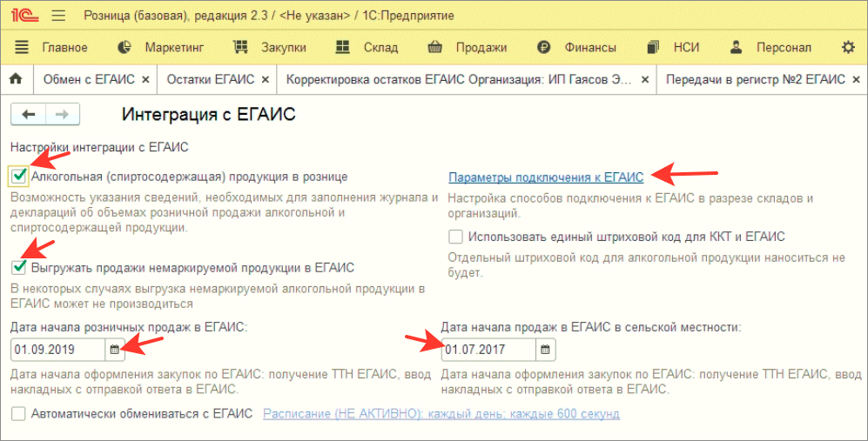Open the Склад section

[380, 48]
